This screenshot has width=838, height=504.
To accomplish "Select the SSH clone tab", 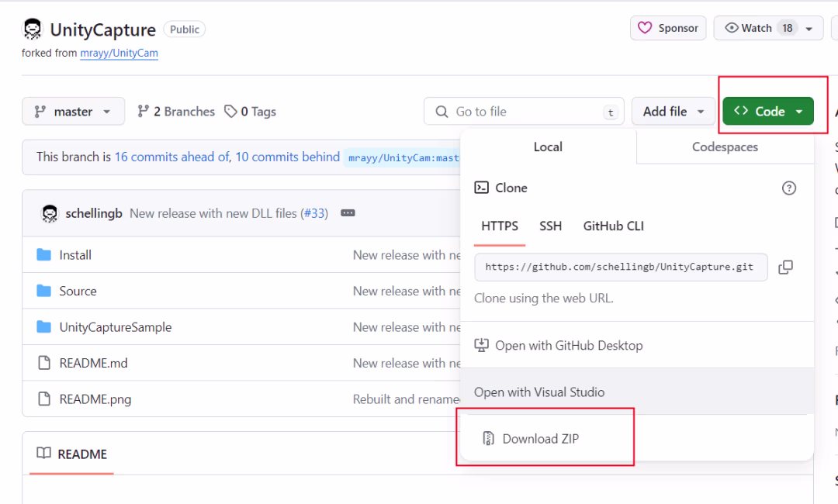I will tap(550, 226).
